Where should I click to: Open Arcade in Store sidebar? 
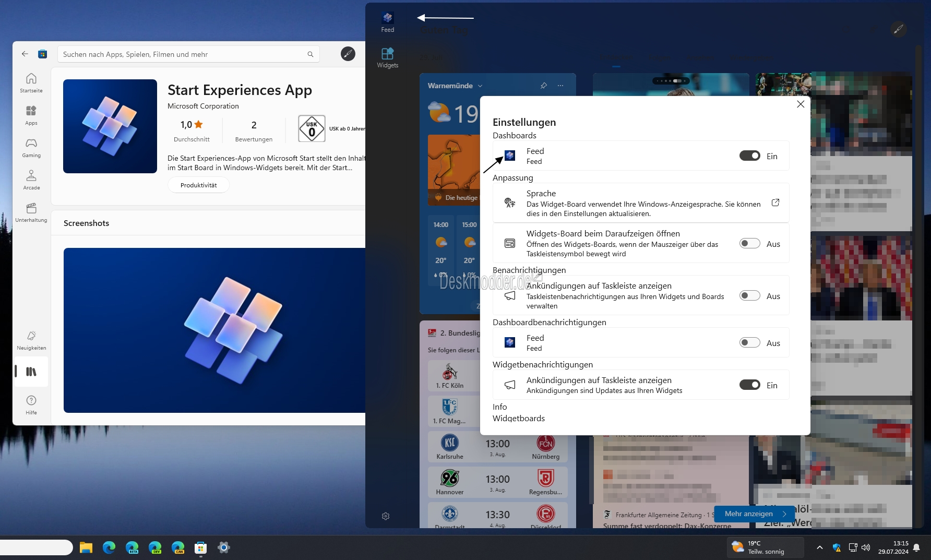click(31, 180)
